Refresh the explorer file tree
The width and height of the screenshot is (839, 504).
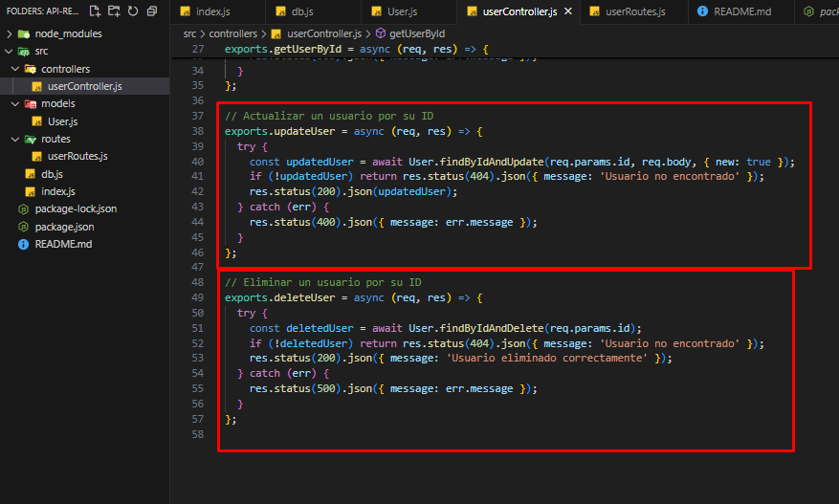pyautogui.click(x=133, y=11)
